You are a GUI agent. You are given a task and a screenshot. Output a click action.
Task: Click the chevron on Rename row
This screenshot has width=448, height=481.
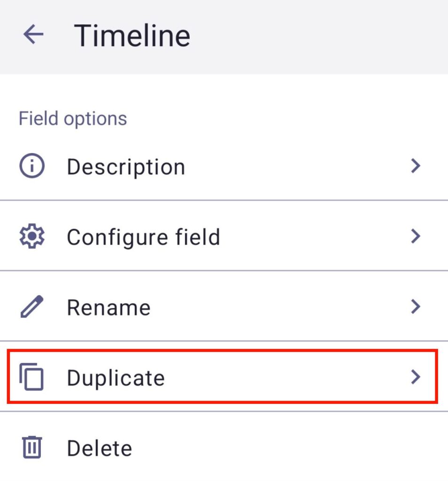click(415, 307)
